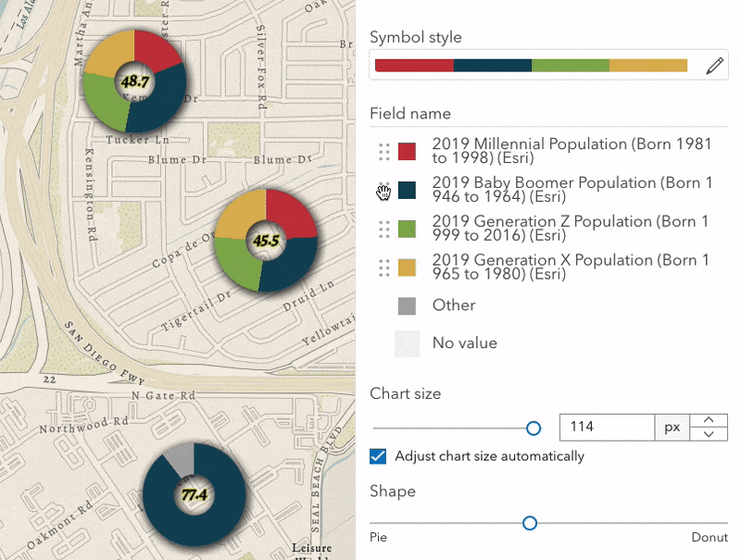This screenshot has width=741, height=560.
Task: Click drag handle for Generation X field
Action: 383,268
